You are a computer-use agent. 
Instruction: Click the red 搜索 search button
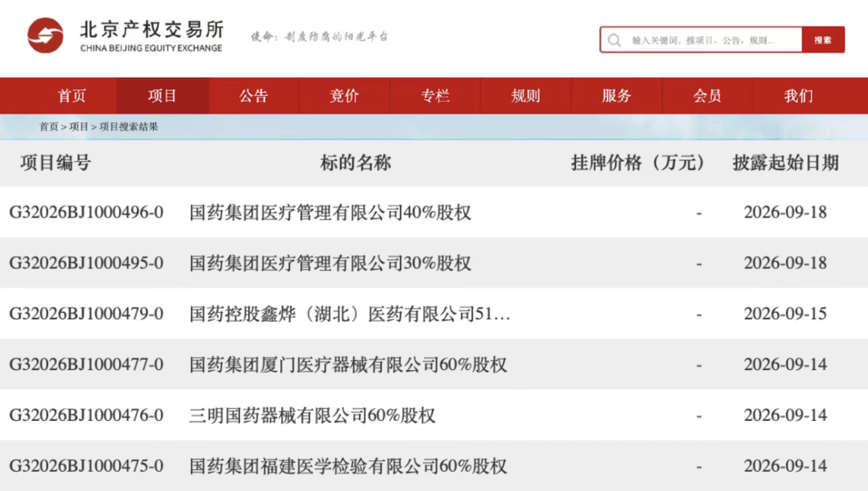coord(823,40)
